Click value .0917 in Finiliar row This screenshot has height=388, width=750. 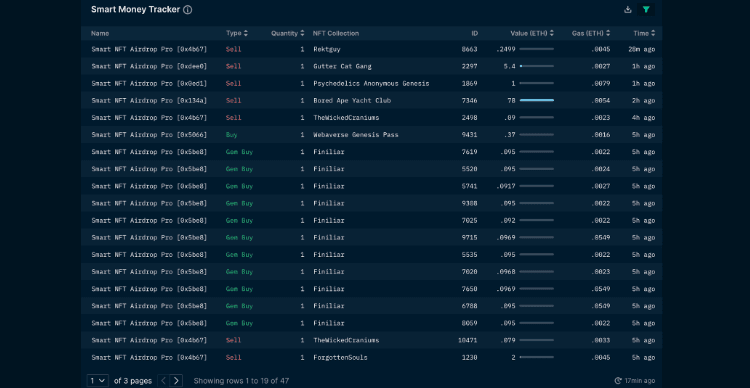506,186
